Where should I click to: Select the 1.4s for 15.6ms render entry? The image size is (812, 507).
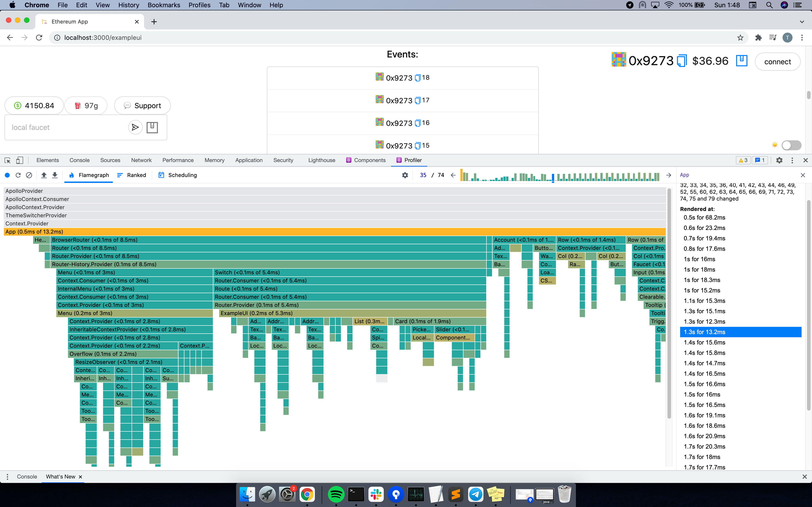click(704, 342)
